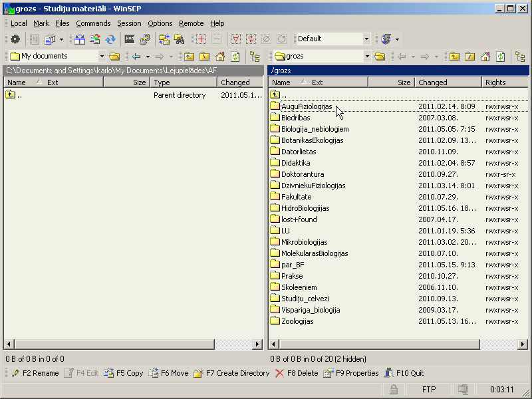
Task: Select the Studiju_celvezi folder
Action: coord(305,299)
